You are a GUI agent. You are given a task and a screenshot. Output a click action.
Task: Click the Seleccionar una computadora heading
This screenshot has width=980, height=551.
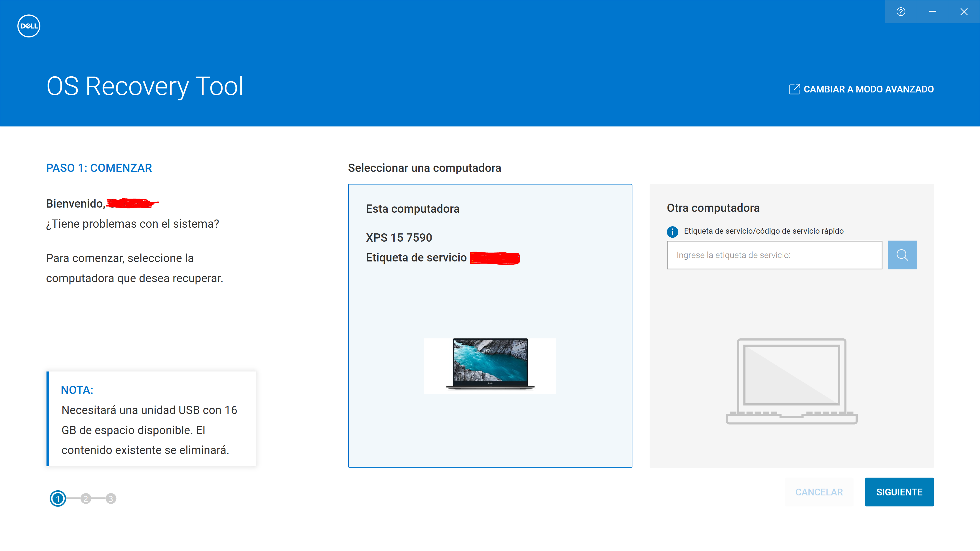tap(424, 168)
